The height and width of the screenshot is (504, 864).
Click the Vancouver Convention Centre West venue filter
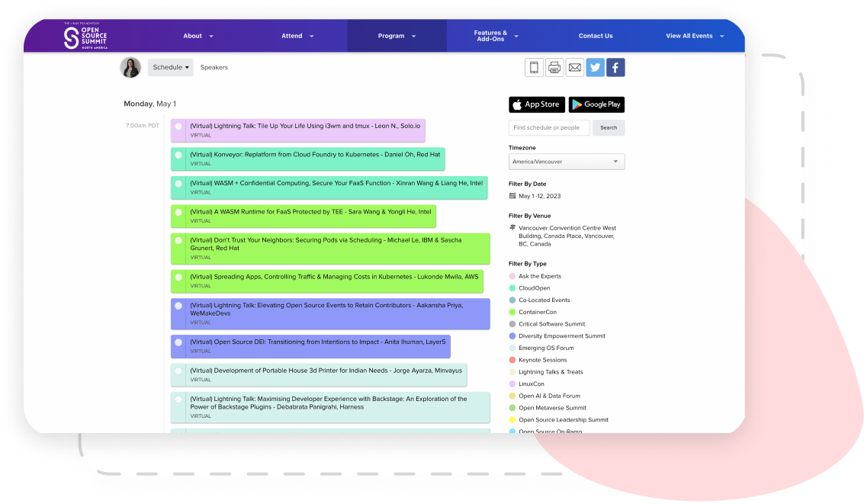click(x=567, y=236)
